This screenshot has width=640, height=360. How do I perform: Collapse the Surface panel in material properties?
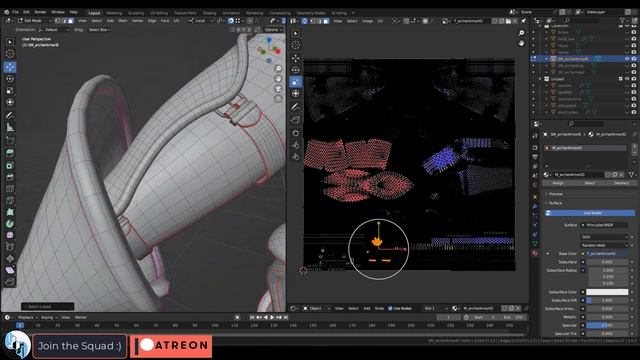pyautogui.click(x=555, y=203)
